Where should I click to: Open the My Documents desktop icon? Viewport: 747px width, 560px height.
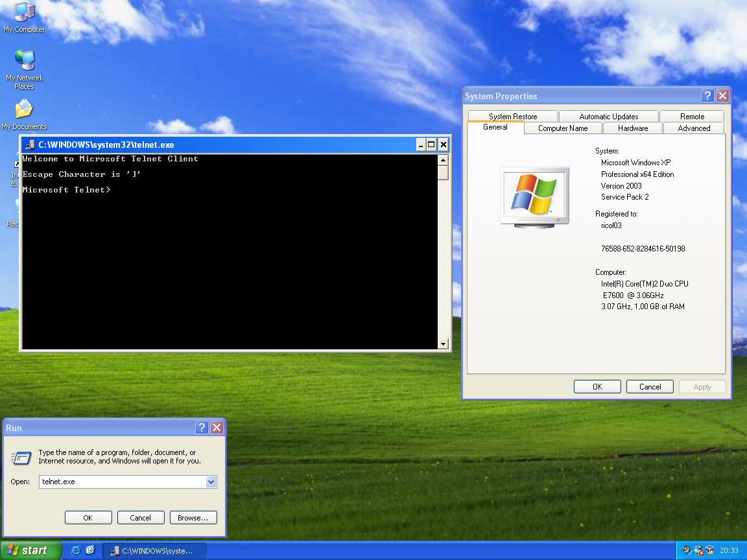point(24,114)
